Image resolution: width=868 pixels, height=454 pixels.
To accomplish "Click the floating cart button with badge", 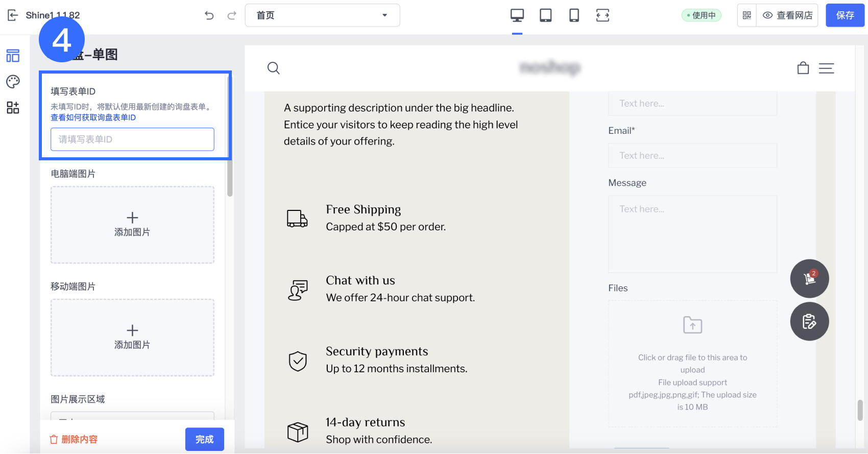I will [x=810, y=279].
